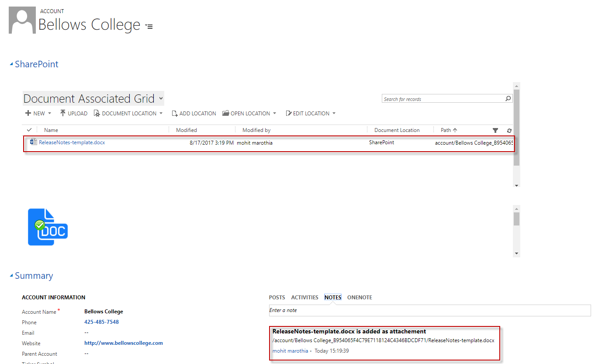Switch to the ONENOTE tab
Screen dimensions: 595x364
click(x=360, y=298)
